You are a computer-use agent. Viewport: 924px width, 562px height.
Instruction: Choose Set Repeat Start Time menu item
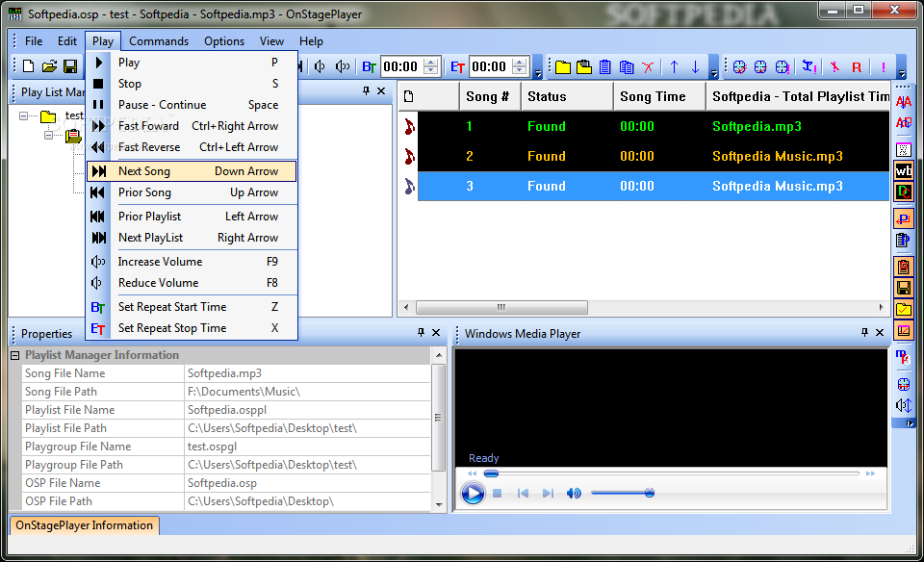click(x=192, y=307)
